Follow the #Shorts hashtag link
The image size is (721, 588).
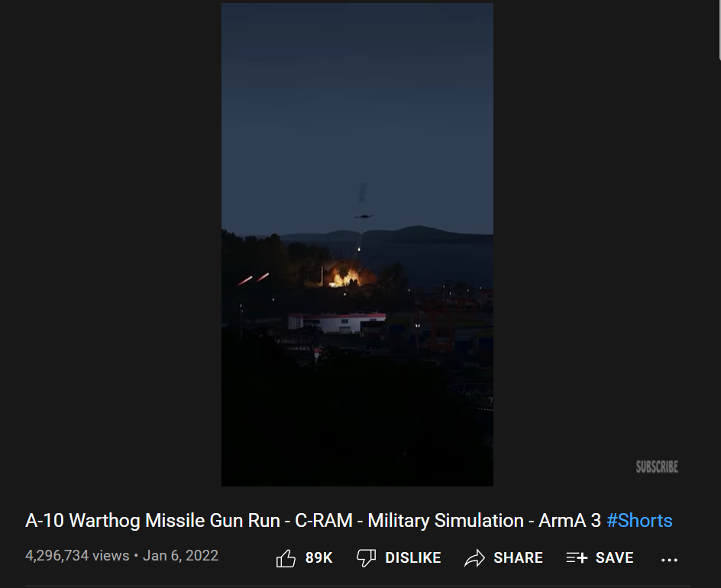(639, 521)
